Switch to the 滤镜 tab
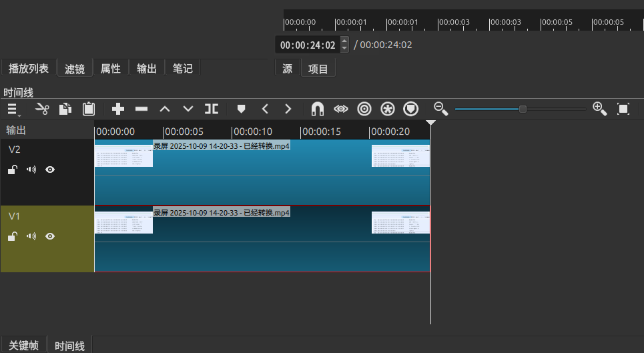This screenshot has width=644, height=353. [75, 68]
